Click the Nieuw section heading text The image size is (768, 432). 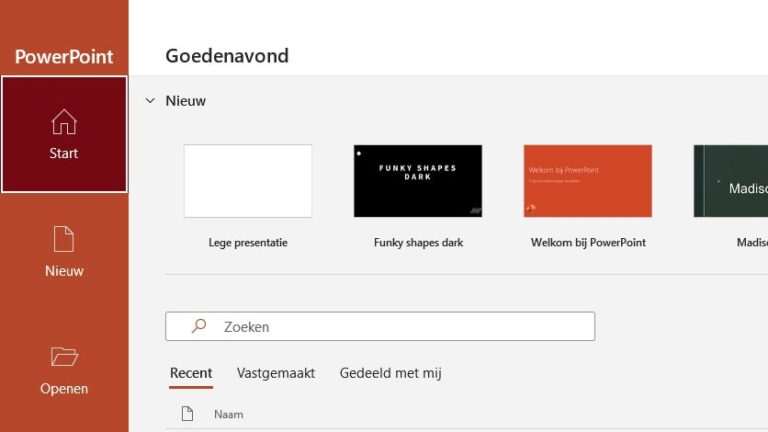[186, 101]
